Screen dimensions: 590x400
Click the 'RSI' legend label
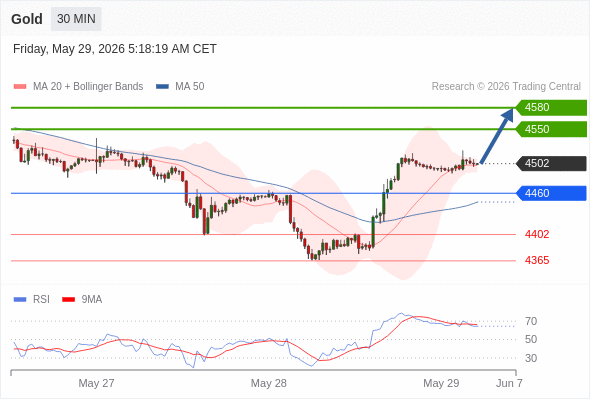click(x=41, y=300)
